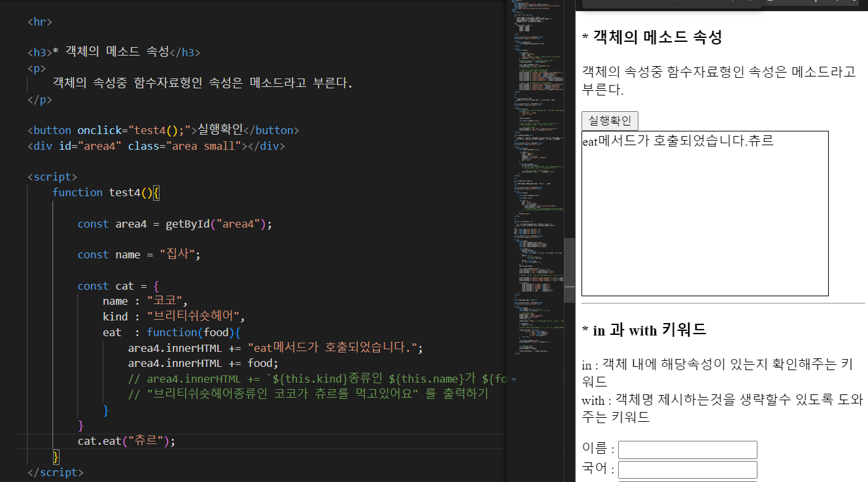The image size is (868, 482).
Task: Click the browser heading '* in 과 with 키워드'
Action: (x=644, y=330)
